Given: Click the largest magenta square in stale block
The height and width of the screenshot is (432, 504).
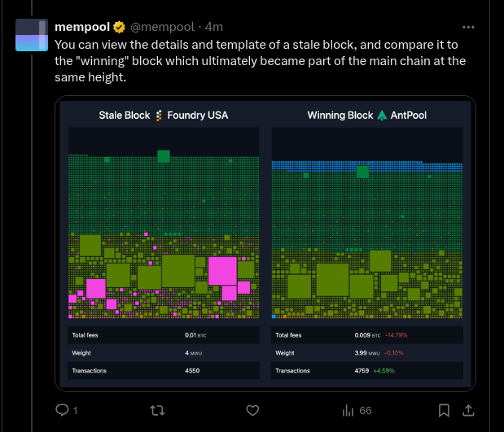Looking at the screenshot, I should [222, 270].
